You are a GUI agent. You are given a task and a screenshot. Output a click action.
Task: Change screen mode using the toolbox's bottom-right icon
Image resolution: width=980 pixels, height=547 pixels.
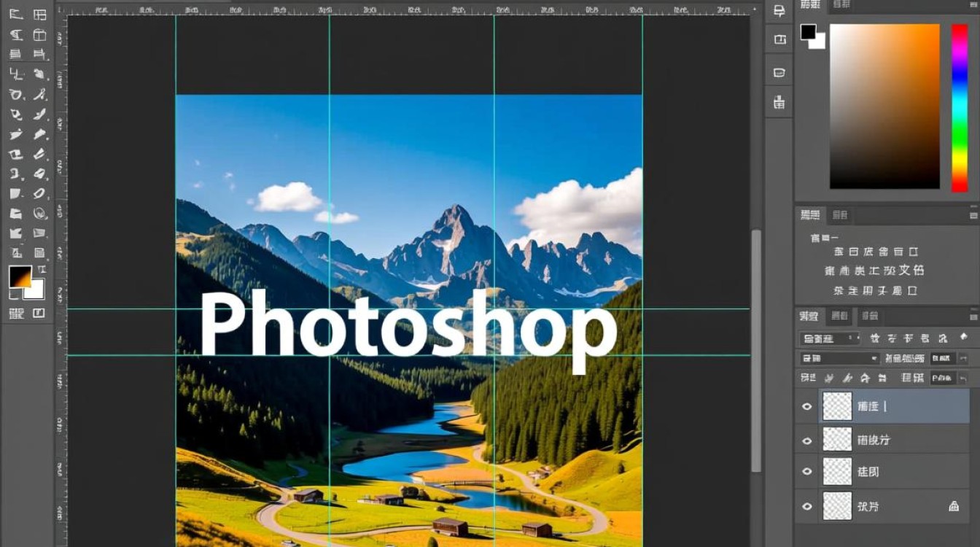[x=38, y=314]
